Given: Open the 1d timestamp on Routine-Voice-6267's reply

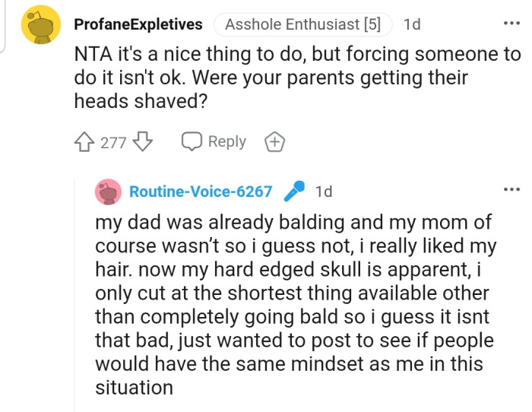Looking at the screenshot, I should pyautogui.click(x=323, y=192).
